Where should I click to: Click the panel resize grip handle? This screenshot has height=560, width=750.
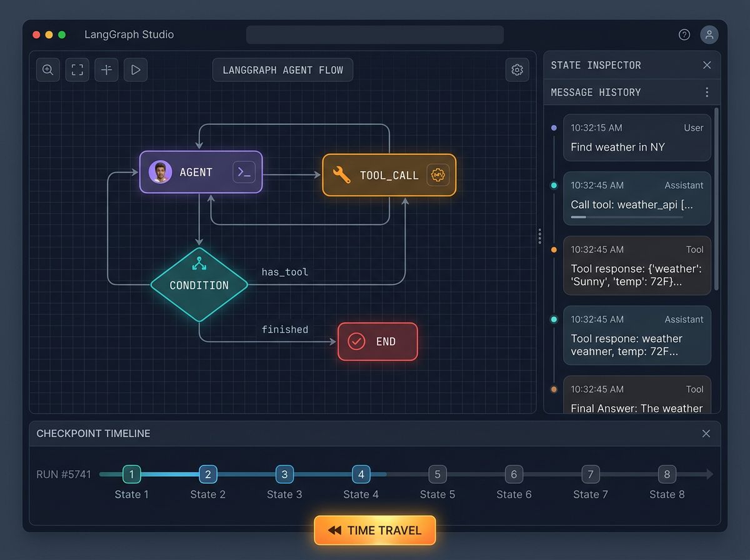tap(540, 236)
